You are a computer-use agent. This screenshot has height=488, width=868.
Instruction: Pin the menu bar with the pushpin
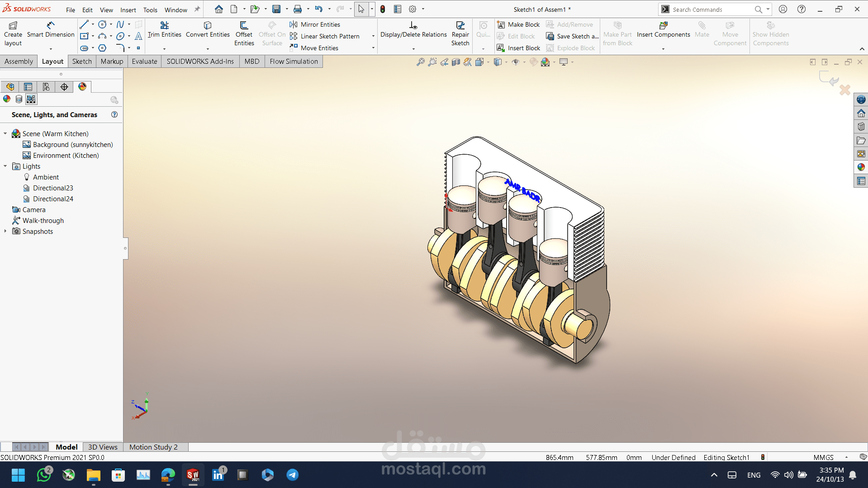[x=197, y=9]
